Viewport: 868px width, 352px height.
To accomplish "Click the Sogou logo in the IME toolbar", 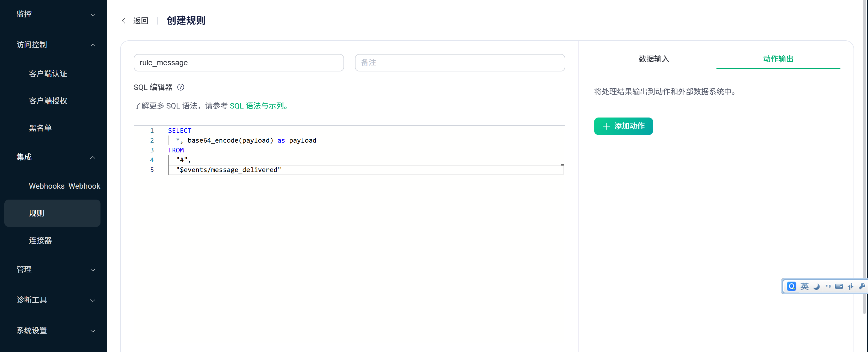I will click(x=792, y=286).
